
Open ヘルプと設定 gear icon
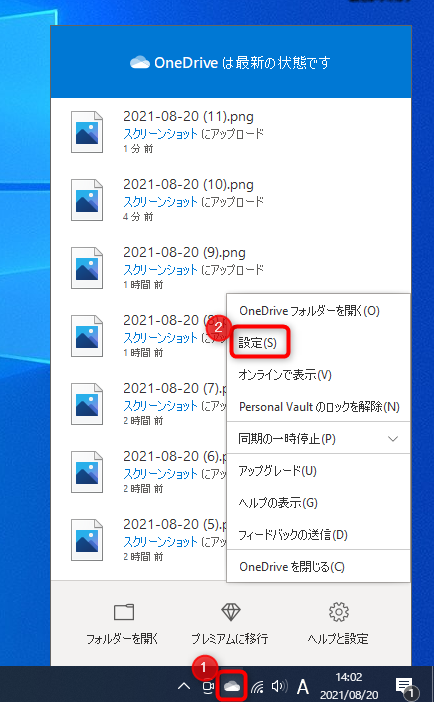tap(339, 612)
